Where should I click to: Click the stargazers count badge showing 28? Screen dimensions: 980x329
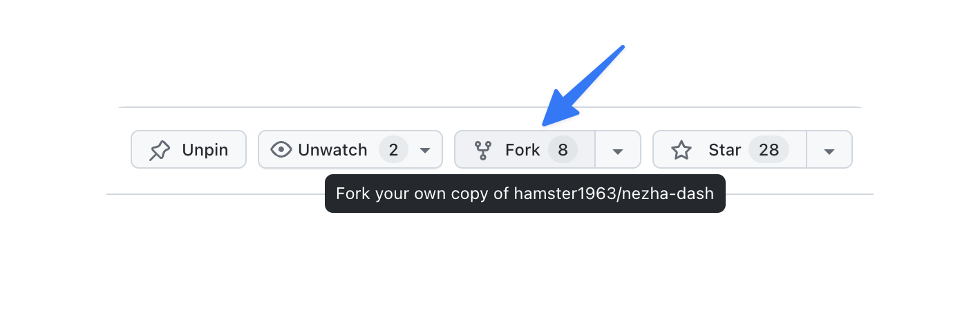[769, 149]
